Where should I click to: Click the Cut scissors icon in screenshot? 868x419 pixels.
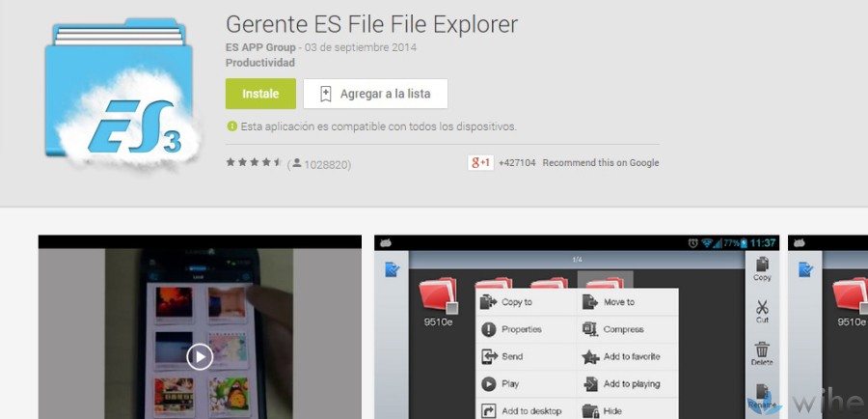click(762, 306)
